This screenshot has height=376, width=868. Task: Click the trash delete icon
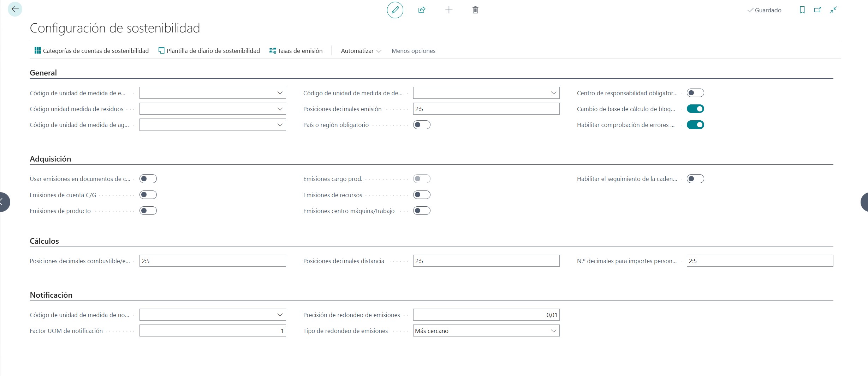[x=475, y=10]
